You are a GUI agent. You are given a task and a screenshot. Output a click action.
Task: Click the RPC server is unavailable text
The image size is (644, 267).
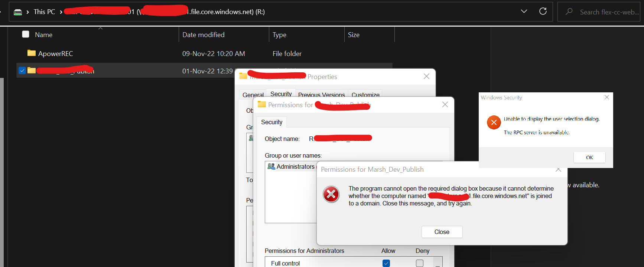[x=537, y=132]
